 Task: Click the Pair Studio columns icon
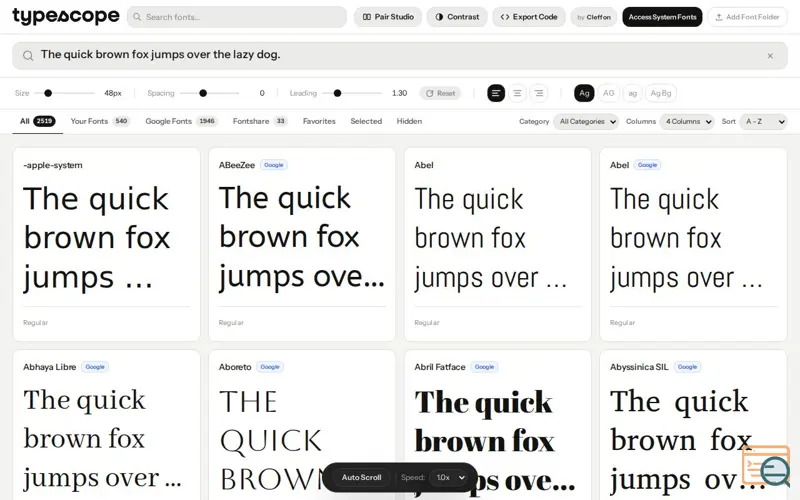click(x=366, y=17)
